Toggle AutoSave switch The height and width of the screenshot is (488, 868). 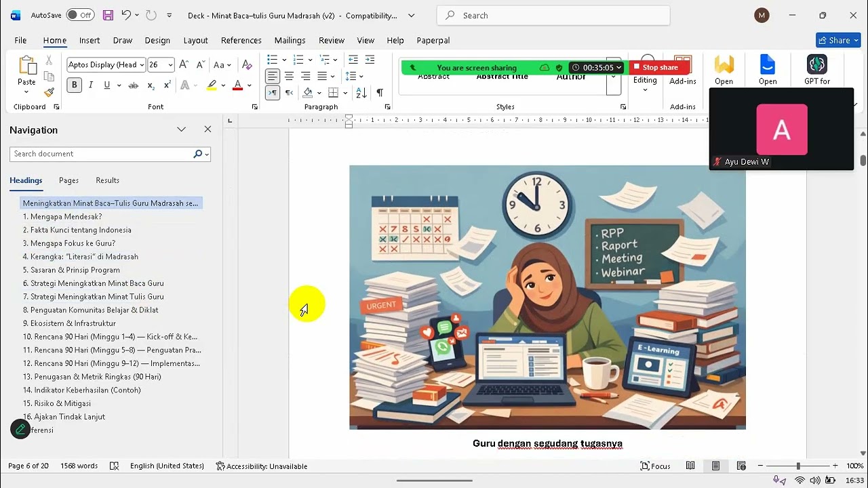coord(81,15)
